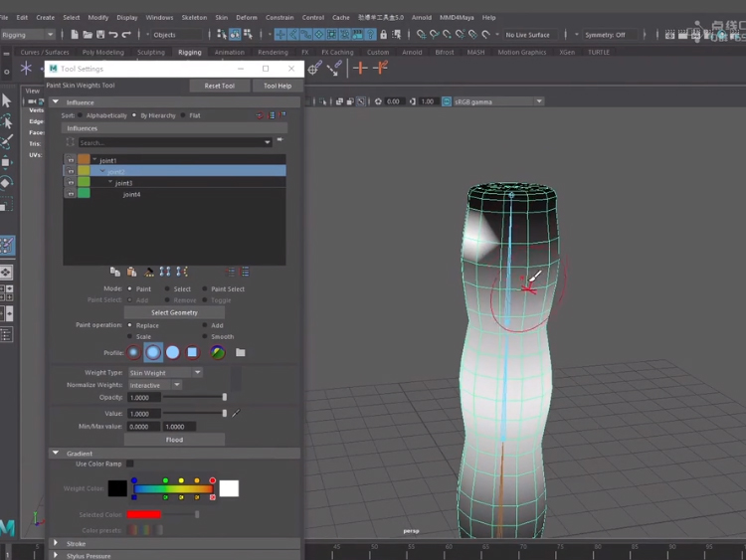Switch to the Animation shelf tab
This screenshot has width=746, height=560.
point(230,53)
